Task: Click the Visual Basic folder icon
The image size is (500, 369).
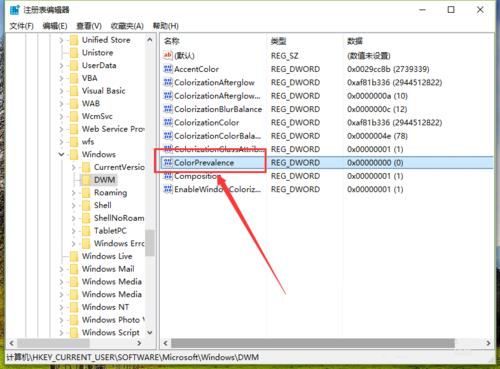Action: click(x=74, y=91)
